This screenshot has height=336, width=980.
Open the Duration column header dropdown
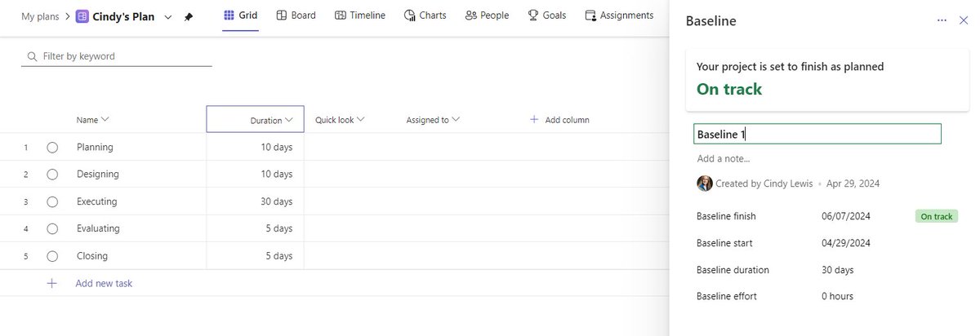coord(289,120)
